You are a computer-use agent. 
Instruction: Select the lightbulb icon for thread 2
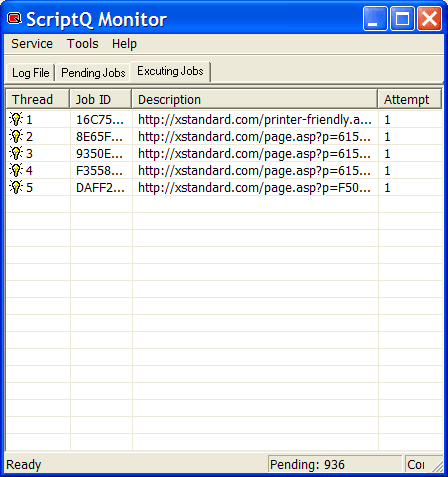point(16,136)
